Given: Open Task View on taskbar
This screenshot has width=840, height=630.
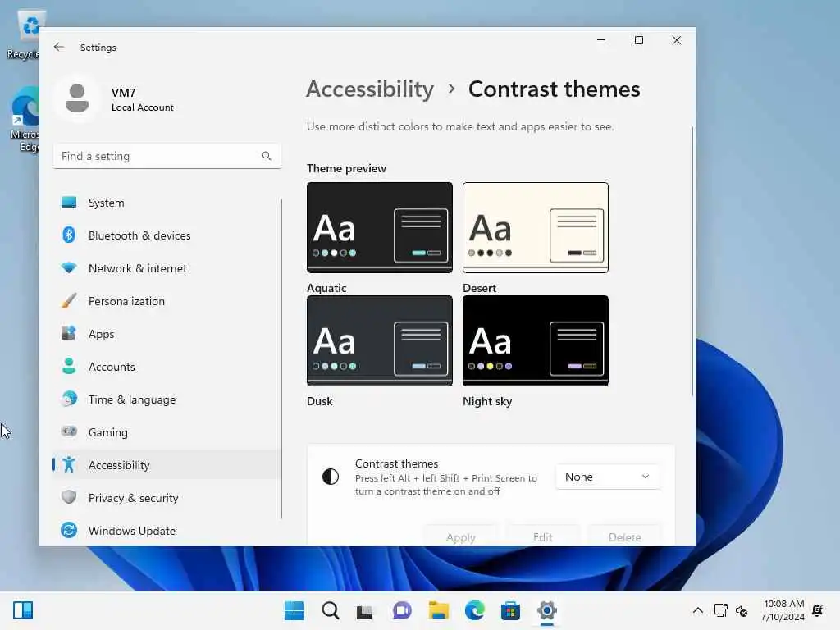Looking at the screenshot, I should coord(365,611).
